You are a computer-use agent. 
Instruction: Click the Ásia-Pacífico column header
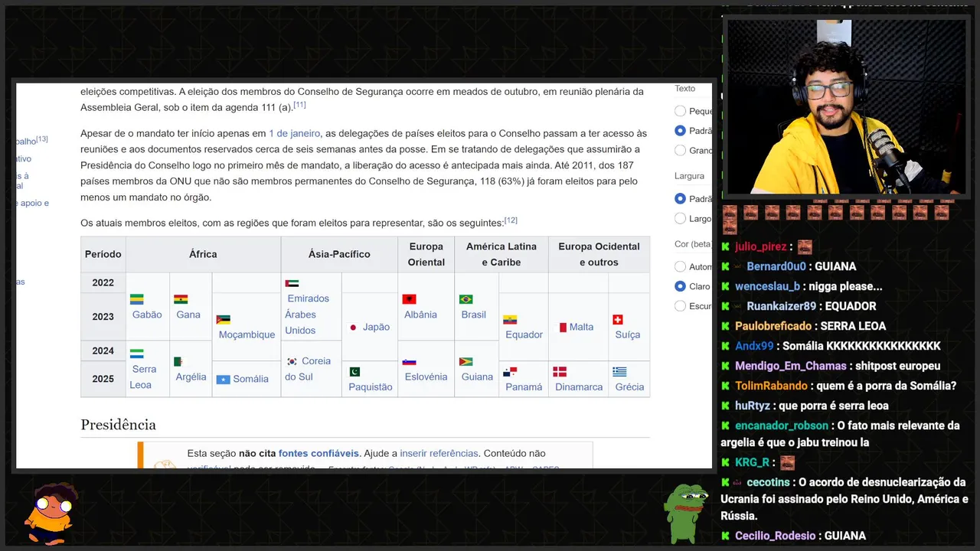click(339, 254)
